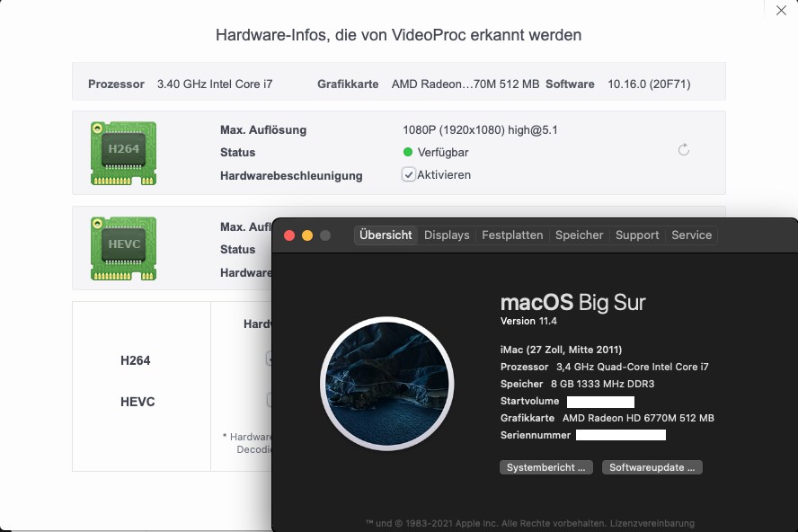Switch to the Übersicht tab
The height and width of the screenshot is (532, 798).
[x=386, y=235]
